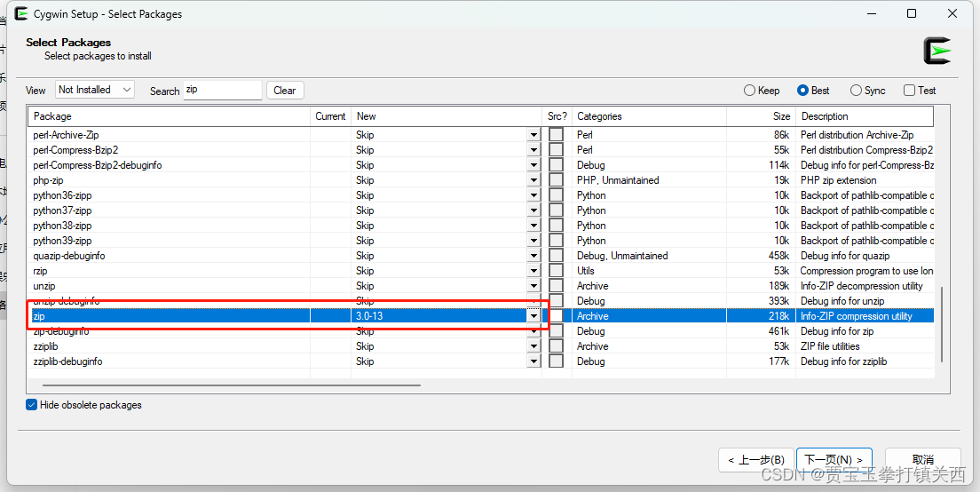Open version dropdown for perl-Archive-Zip
This screenshot has width=980, height=492.
point(533,134)
